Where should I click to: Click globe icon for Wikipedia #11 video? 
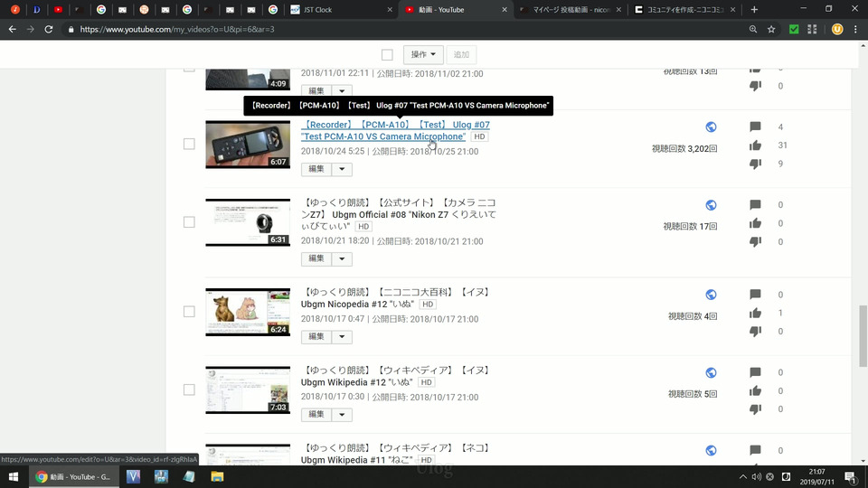pyautogui.click(x=711, y=450)
